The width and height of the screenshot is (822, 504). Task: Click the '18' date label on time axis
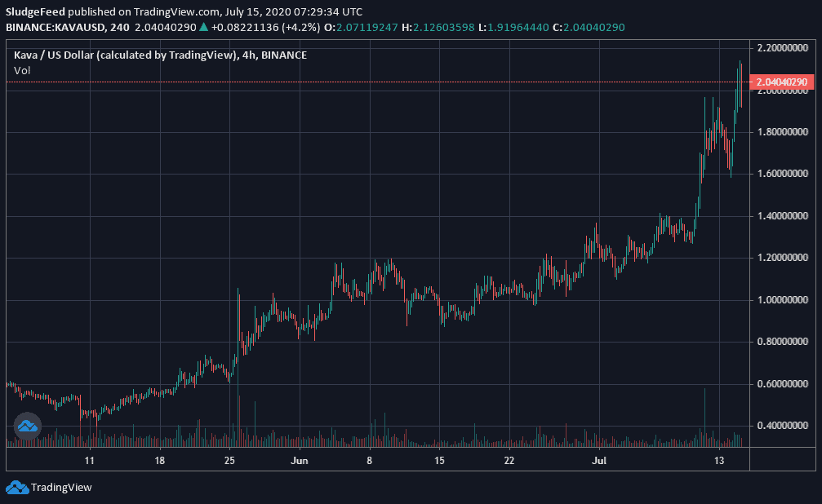click(160, 461)
